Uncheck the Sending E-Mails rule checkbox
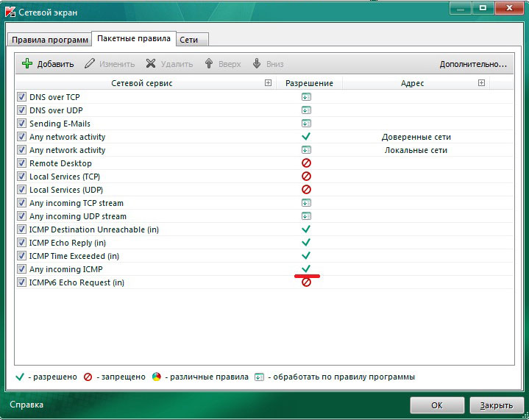Screen dimensions: 529x420 (x=21, y=124)
